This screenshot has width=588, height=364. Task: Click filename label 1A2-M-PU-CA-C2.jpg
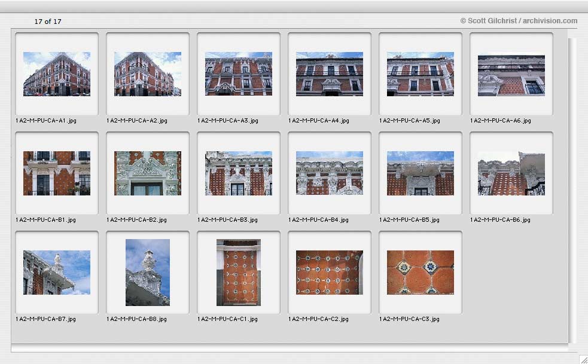pos(319,319)
